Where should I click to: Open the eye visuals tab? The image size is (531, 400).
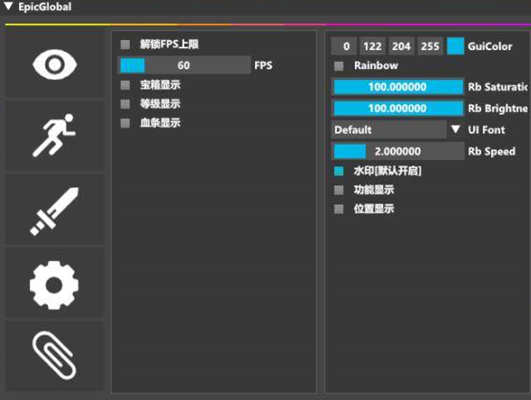[x=55, y=64]
